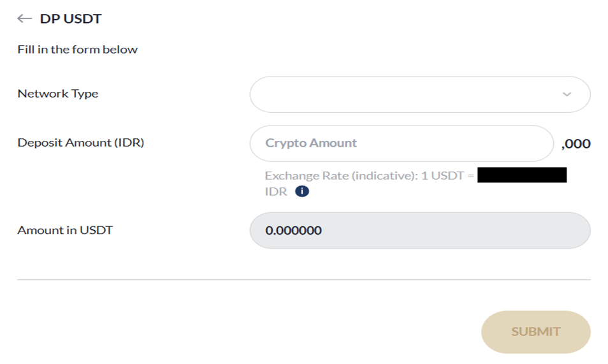608x364 pixels.
Task: Open the empty Network Type combo box
Action: click(420, 94)
